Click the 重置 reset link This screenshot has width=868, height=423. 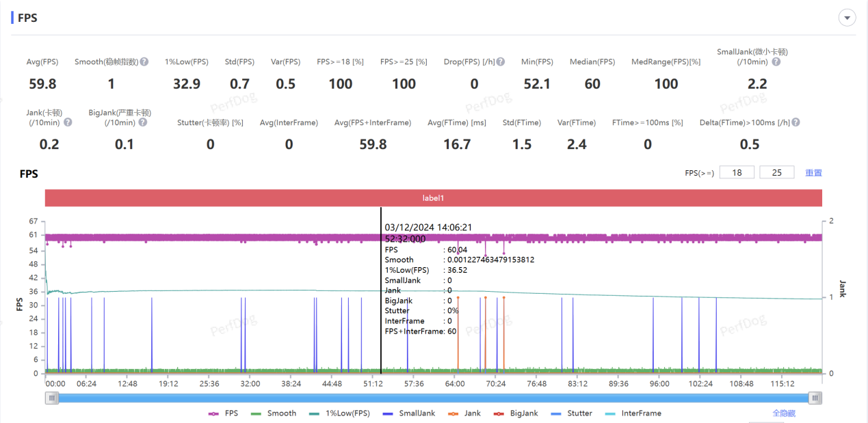[813, 173]
